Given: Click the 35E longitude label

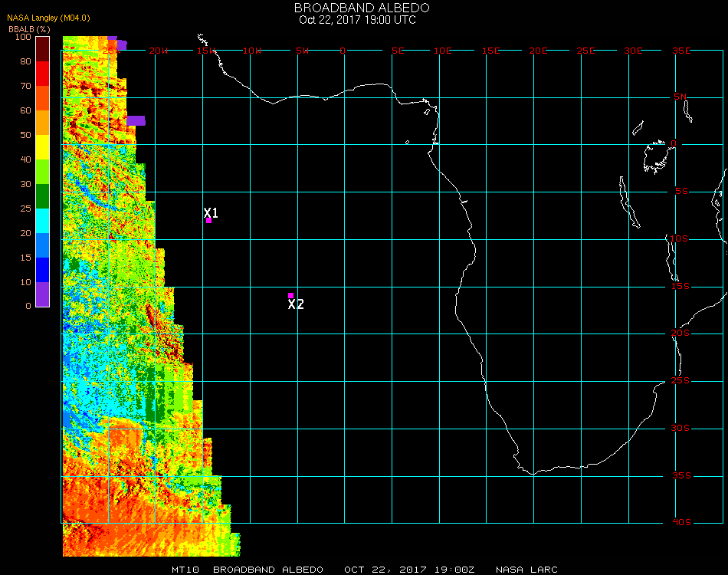Looking at the screenshot, I should [681, 51].
